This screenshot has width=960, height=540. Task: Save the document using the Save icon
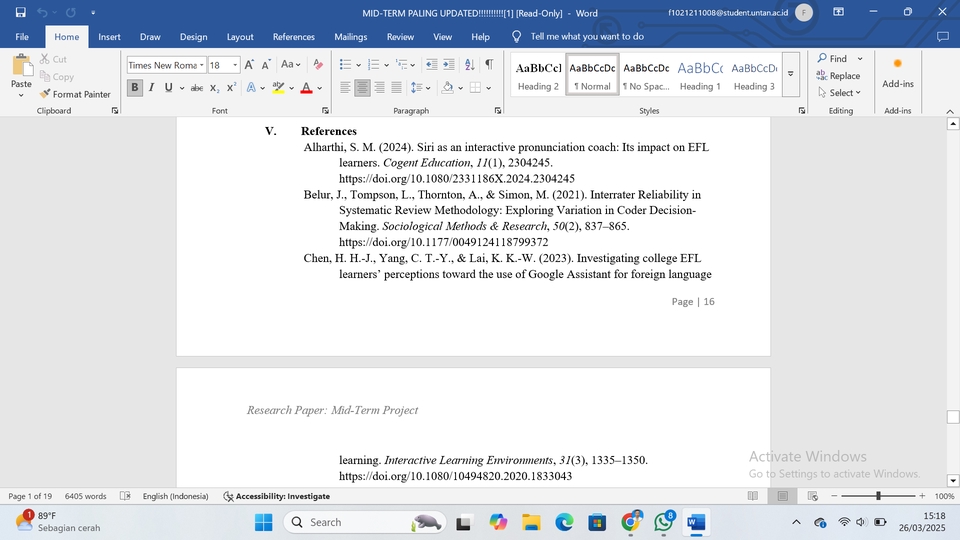[20, 12]
